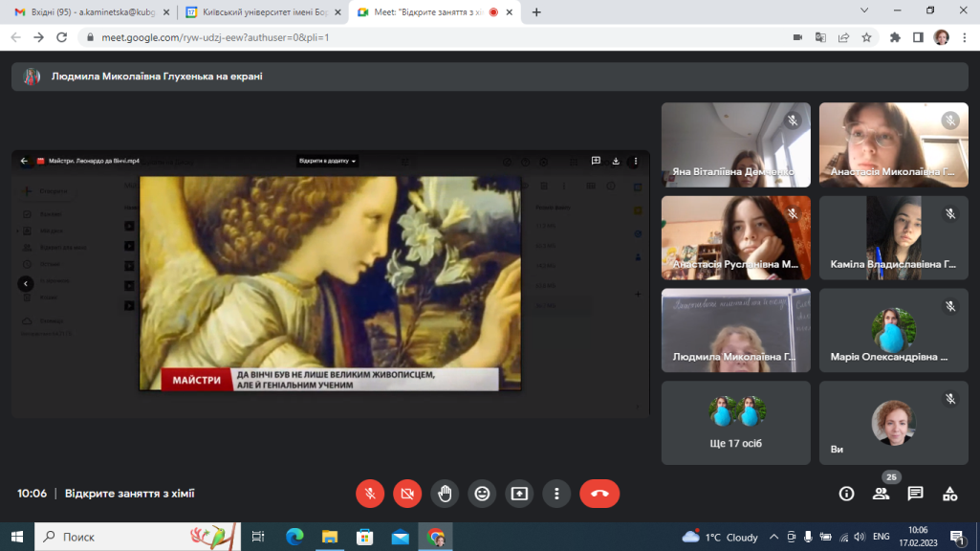Toggle the camera off button
The width and height of the screenshot is (980, 551).
[407, 494]
